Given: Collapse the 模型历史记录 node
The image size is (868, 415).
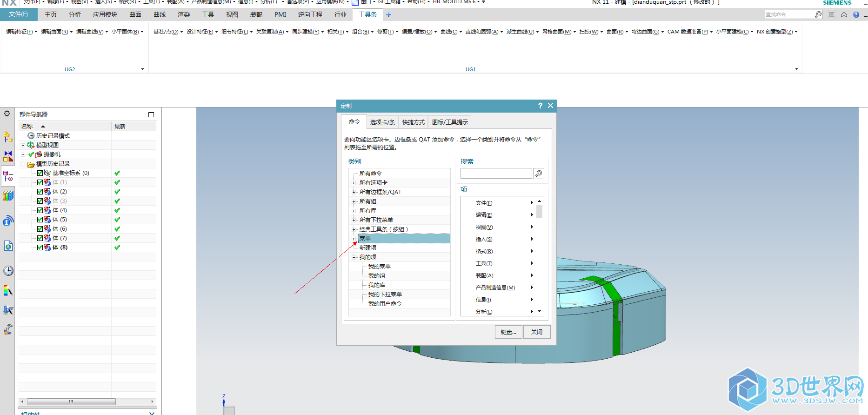Looking at the screenshot, I should tap(23, 164).
